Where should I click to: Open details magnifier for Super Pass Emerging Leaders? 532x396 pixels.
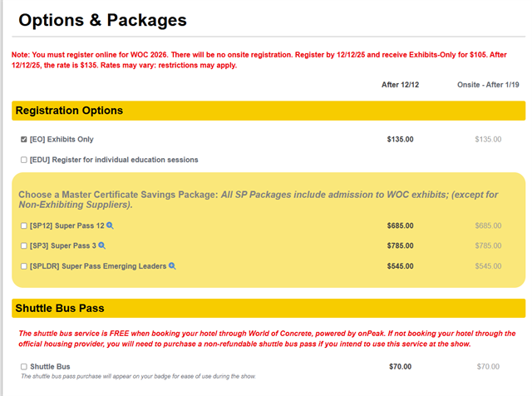pos(172,266)
